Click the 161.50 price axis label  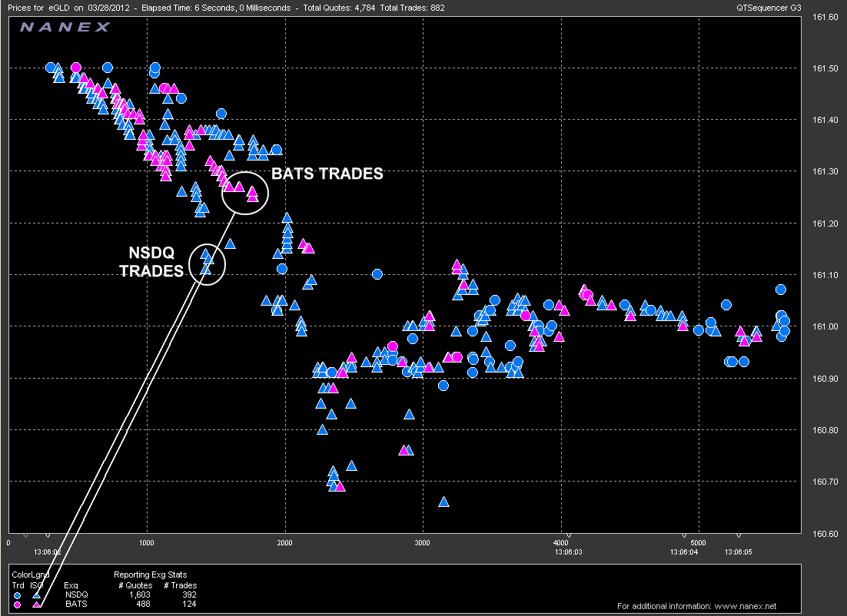825,68
